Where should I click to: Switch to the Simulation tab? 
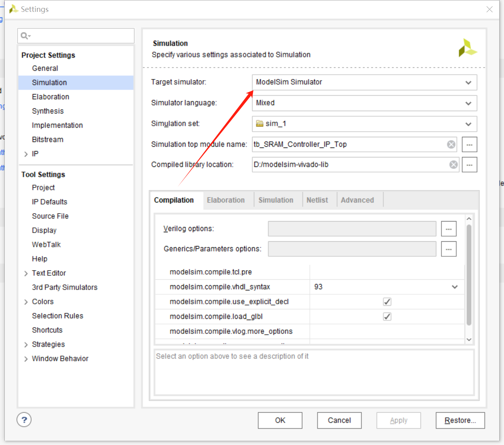pos(276,200)
